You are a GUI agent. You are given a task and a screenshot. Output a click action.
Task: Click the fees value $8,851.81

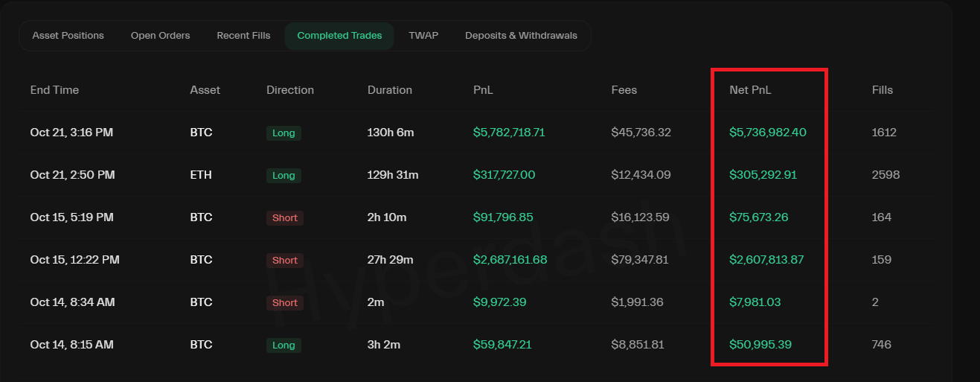(637, 345)
